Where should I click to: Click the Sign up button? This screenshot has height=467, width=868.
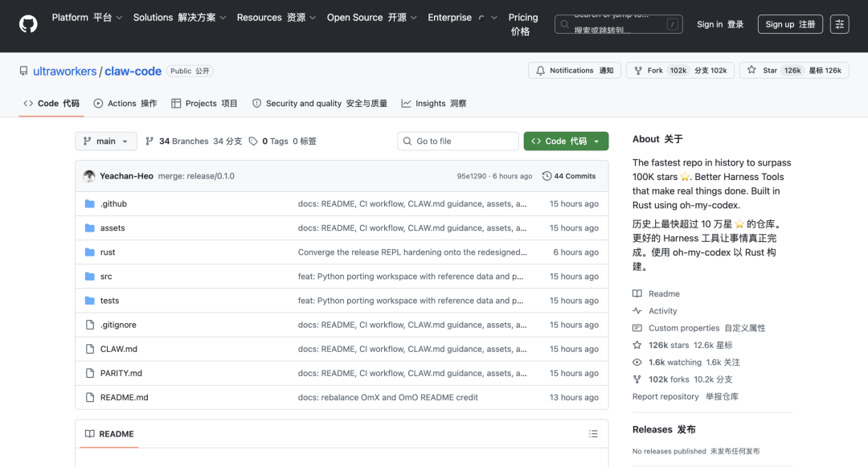[790, 24]
